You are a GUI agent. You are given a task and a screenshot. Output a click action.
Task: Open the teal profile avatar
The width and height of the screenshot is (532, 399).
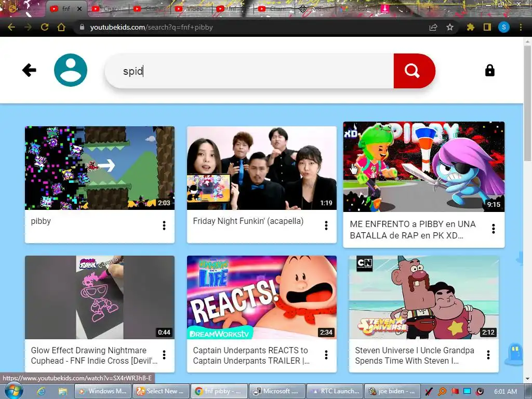[71, 70]
